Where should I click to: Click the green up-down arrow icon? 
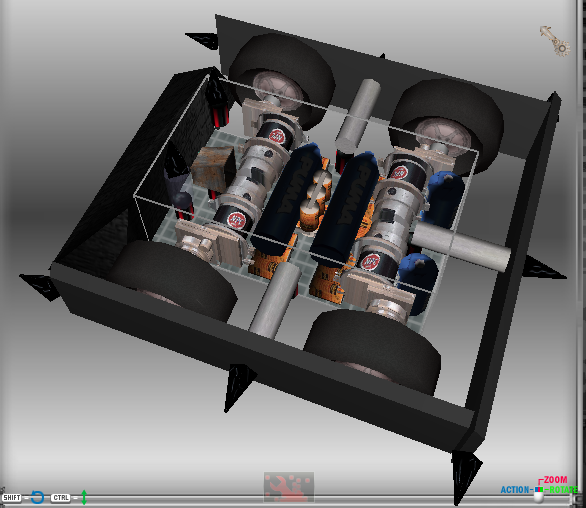(x=84, y=497)
